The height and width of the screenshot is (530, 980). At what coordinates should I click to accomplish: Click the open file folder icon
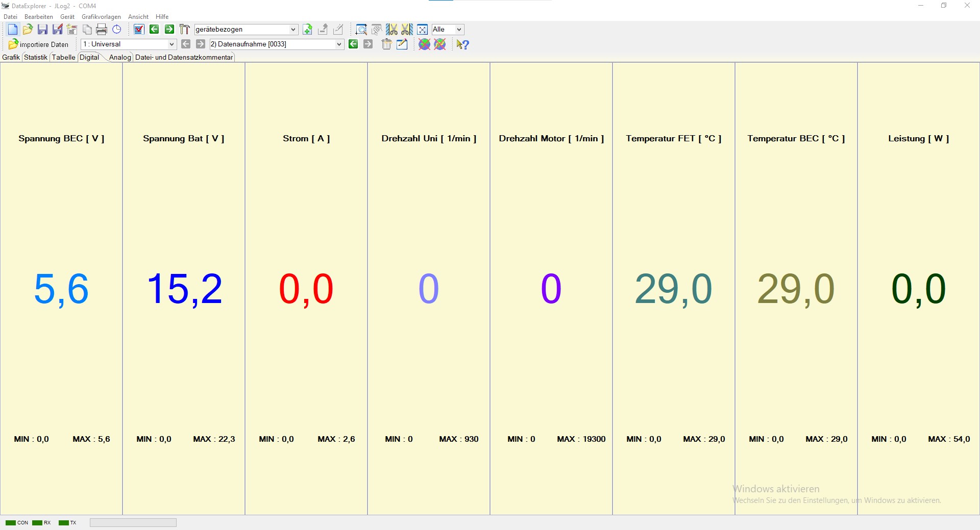[x=28, y=30]
